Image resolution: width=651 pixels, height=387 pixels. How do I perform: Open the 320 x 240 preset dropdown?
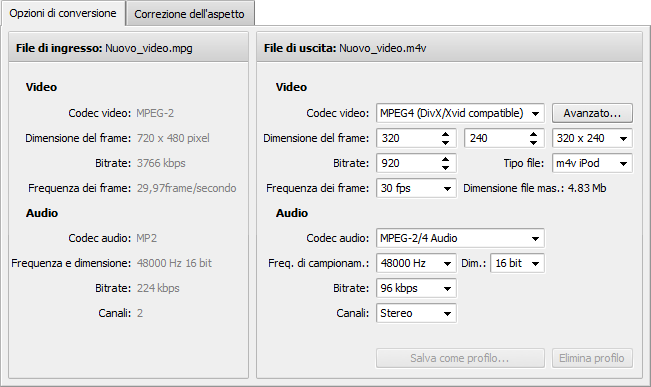point(592,138)
